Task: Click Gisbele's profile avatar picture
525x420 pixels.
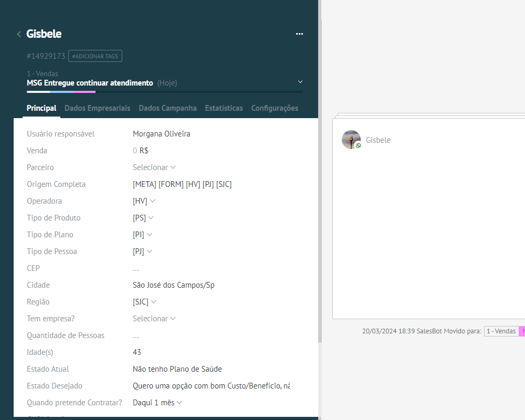Action: (x=350, y=139)
